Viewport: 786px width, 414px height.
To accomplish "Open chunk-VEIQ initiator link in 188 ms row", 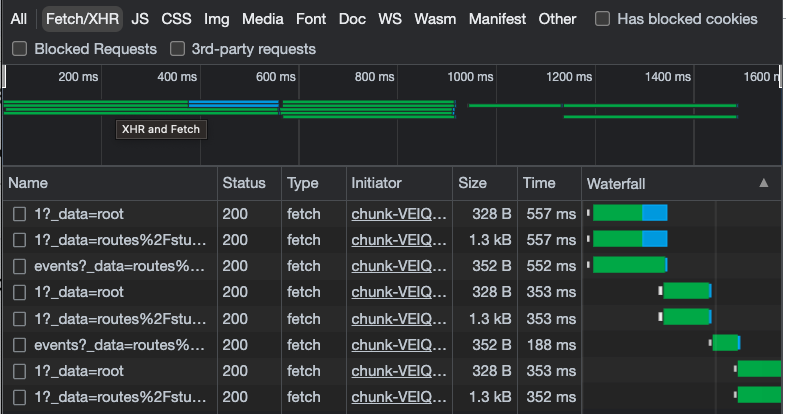I will pyautogui.click(x=399, y=345).
